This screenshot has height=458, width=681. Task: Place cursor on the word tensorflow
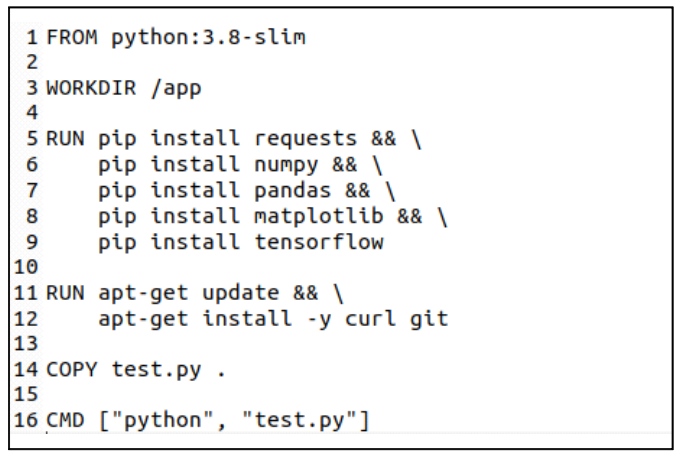pyautogui.click(x=319, y=242)
